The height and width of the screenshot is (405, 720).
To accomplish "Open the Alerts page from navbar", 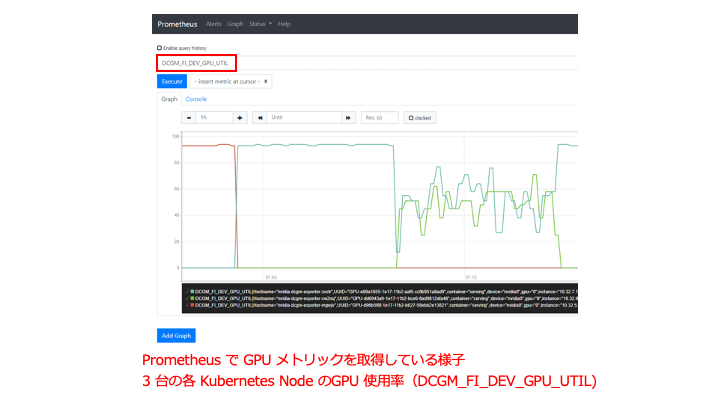I will pyautogui.click(x=214, y=24).
